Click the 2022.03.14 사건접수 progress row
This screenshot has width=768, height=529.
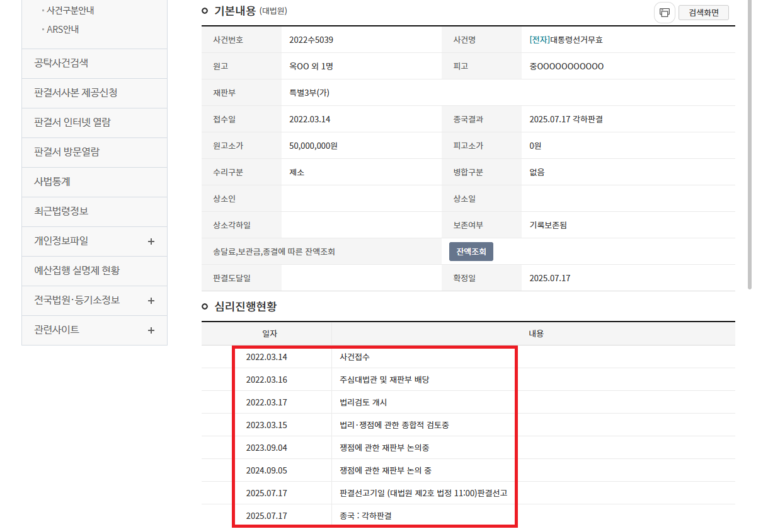(x=375, y=357)
